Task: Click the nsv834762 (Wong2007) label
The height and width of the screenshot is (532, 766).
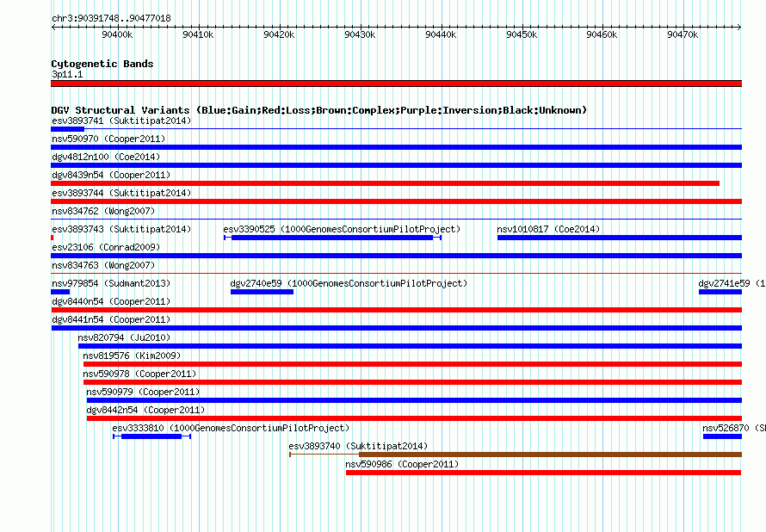Action: pyautogui.click(x=103, y=211)
